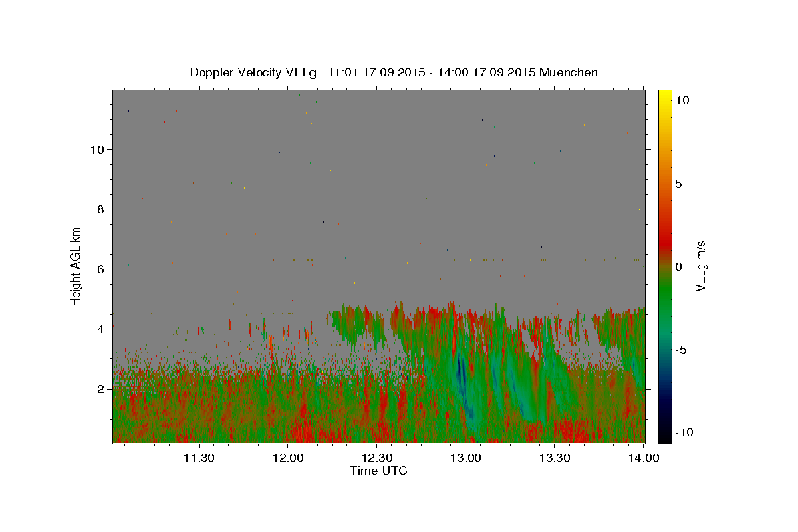Click the 'Height AGL km' axis label

point(76,266)
